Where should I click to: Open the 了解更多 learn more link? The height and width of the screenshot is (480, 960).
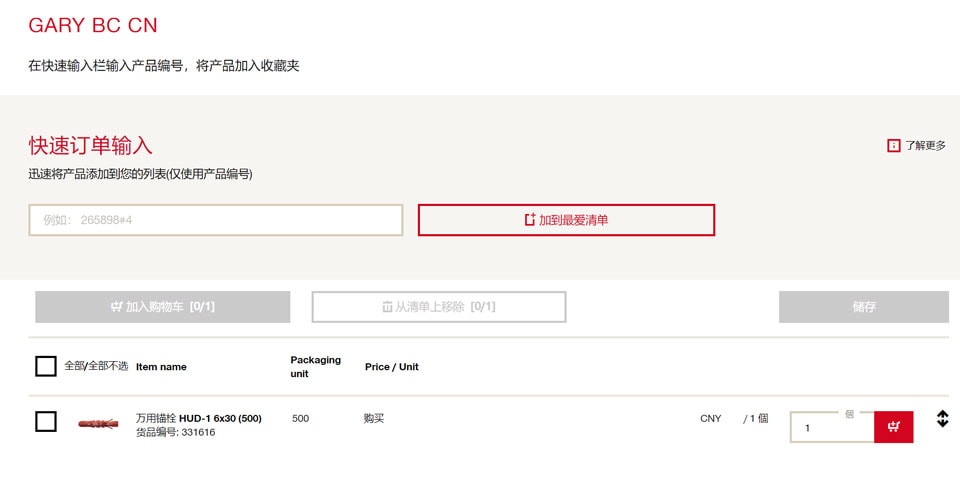[925, 146]
